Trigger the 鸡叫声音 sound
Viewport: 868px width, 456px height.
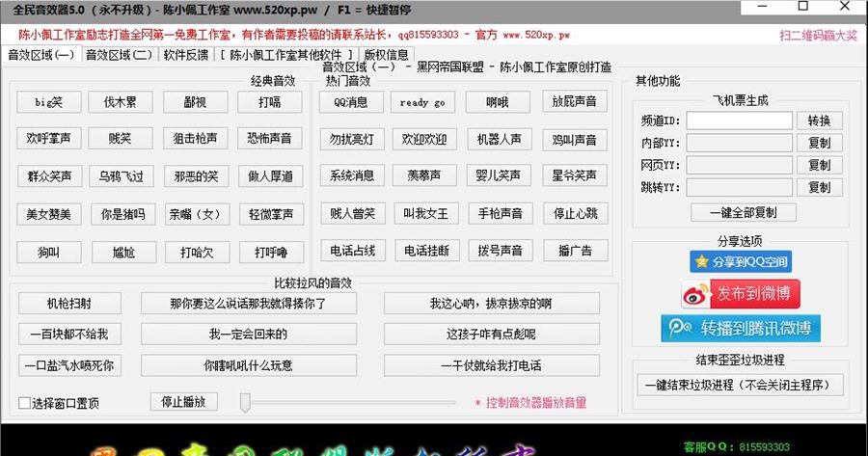tap(575, 140)
